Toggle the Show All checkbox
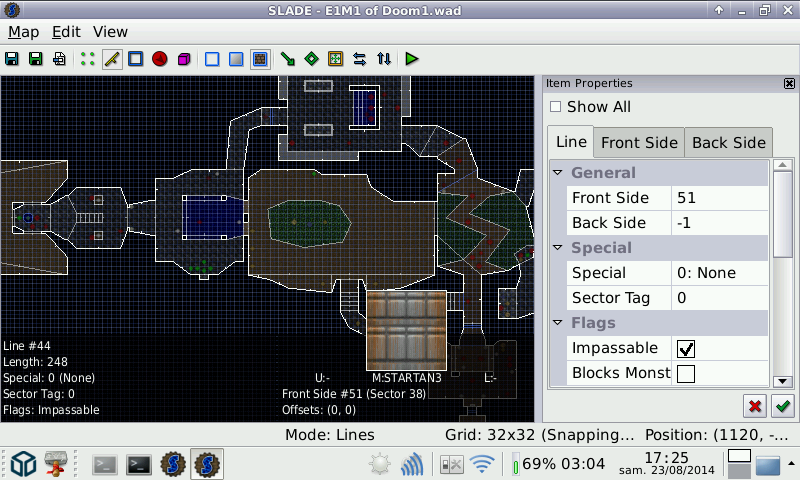 556,107
